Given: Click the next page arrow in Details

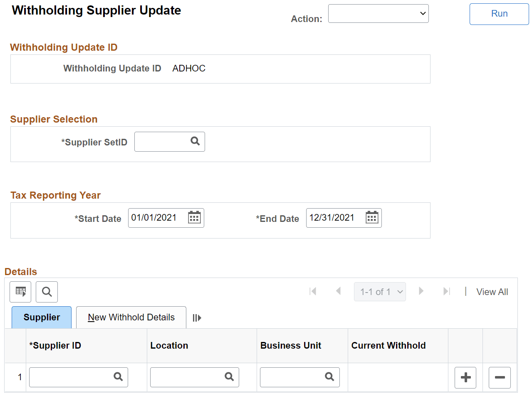Looking at the screenshot, I should click(x=421, y=292).
